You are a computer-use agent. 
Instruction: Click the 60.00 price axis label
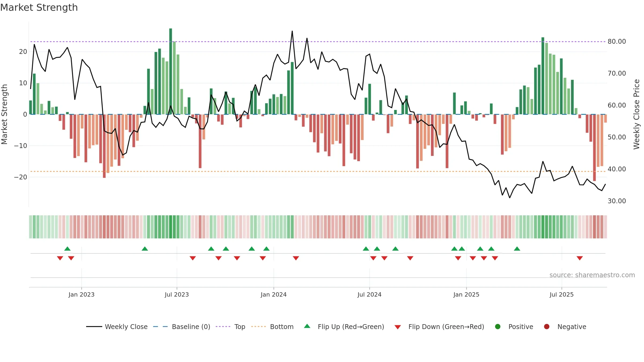[617, 105]
